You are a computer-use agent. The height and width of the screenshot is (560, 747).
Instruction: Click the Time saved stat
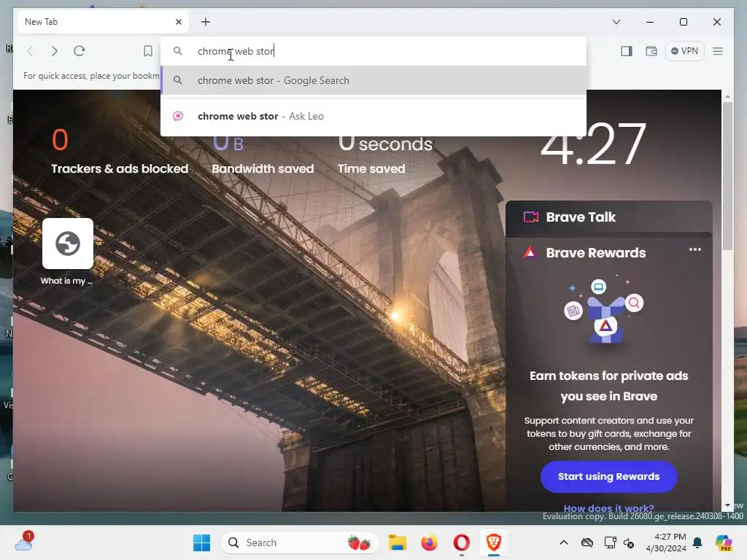click(x=385, y=156)
